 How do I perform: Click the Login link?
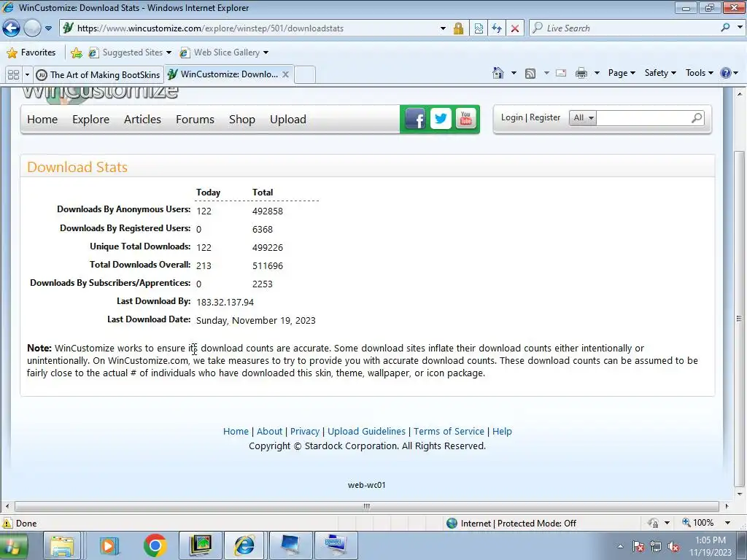pos(511,117)
